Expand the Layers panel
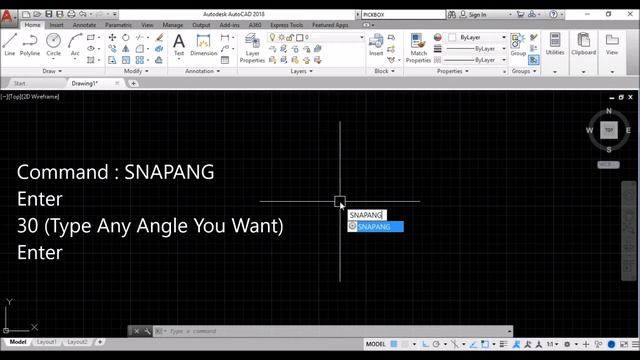Screen dimensions: 640x360 [301, 71]
